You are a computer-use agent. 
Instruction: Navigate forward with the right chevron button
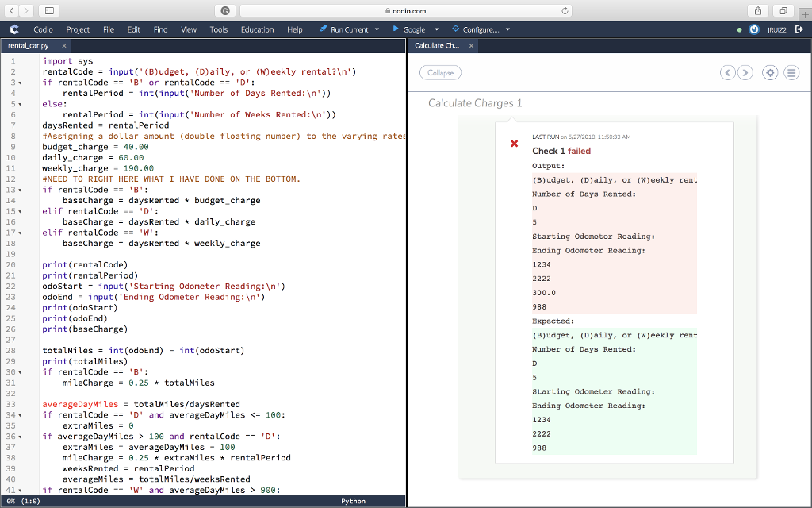point(745,72)
